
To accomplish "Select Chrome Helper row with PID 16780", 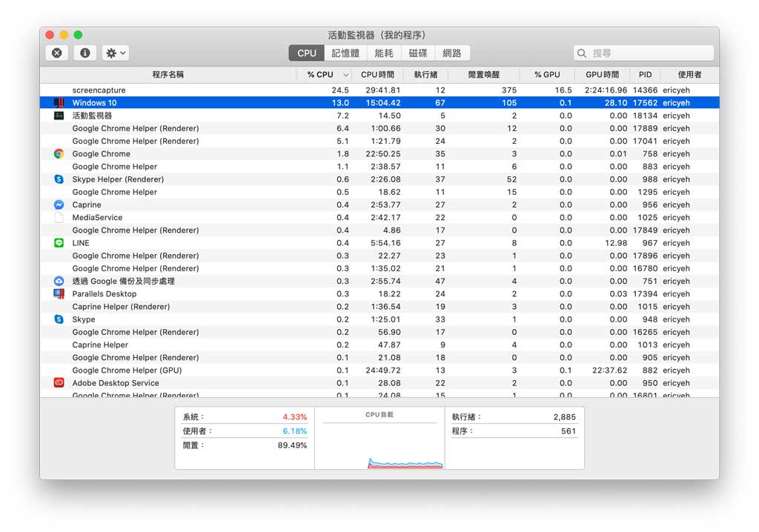I will click(x=379, y=268).
